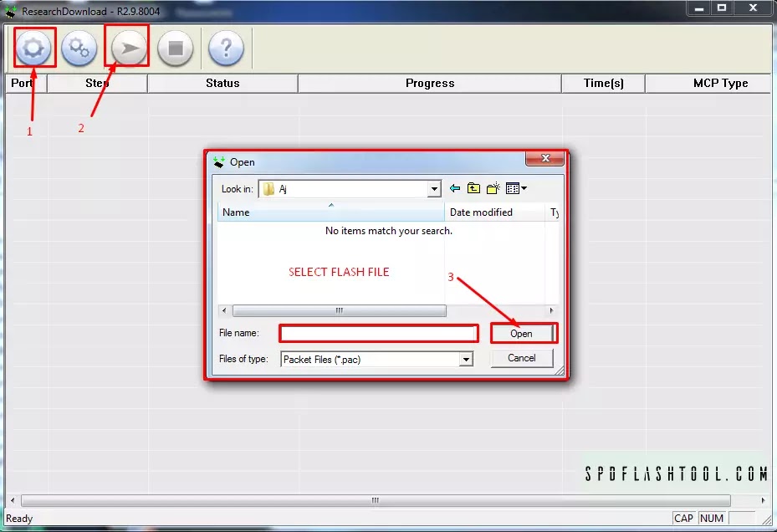Click the Cancel button in dialog
Viewport: 777px width, 532px height.
coord(522,358)
